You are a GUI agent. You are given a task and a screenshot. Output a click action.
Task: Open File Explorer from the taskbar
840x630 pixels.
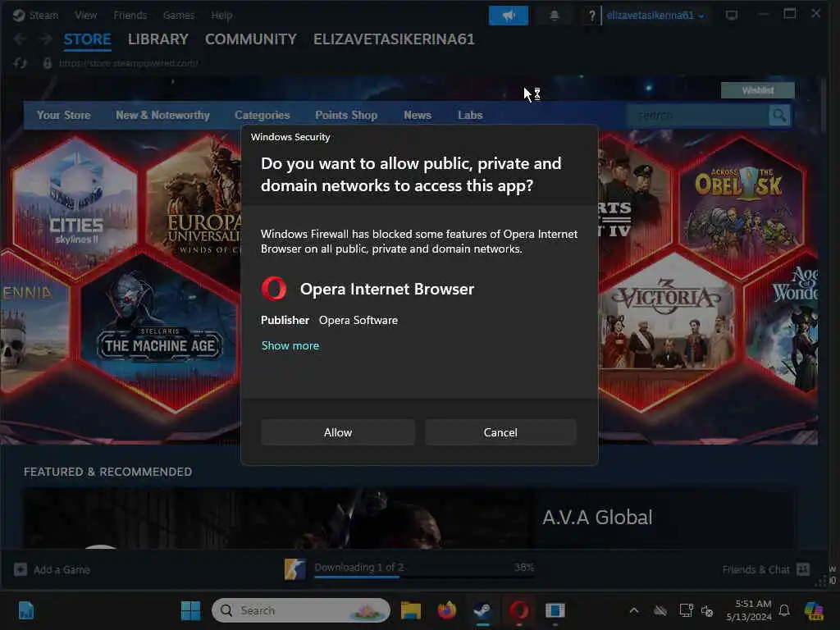tap(410, 610)
